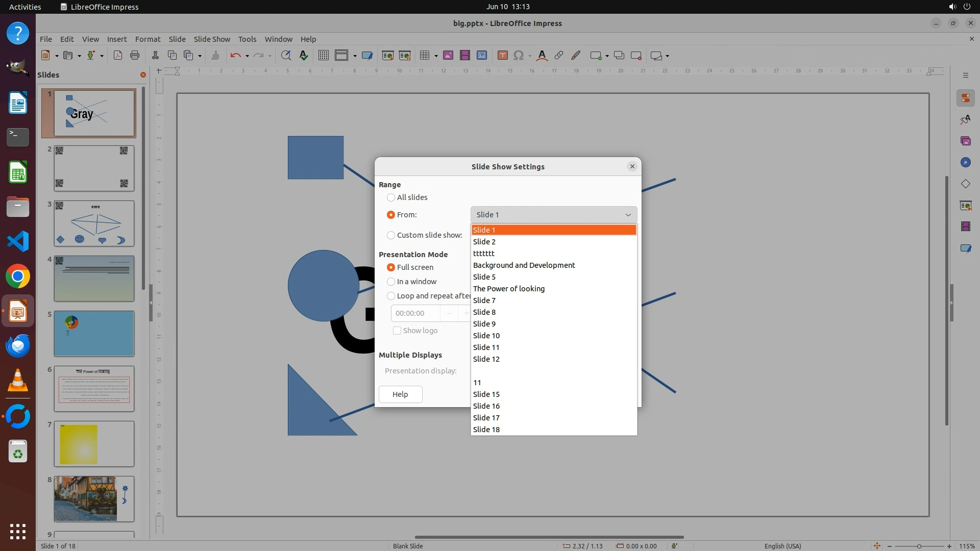
Task: Collapse the From slide combo box arrow
Action: 628,215
